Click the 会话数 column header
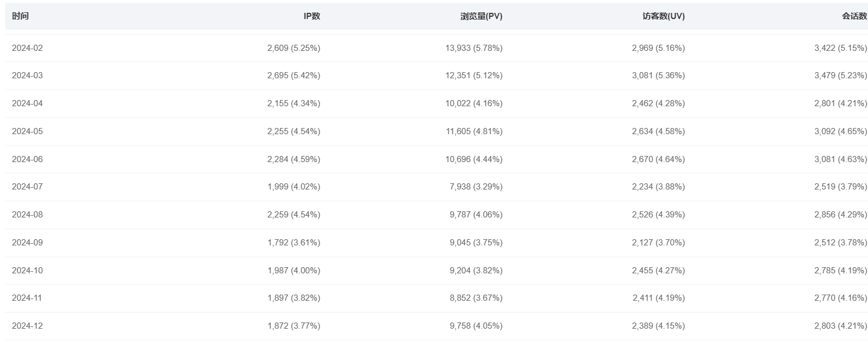 point(854,16)
